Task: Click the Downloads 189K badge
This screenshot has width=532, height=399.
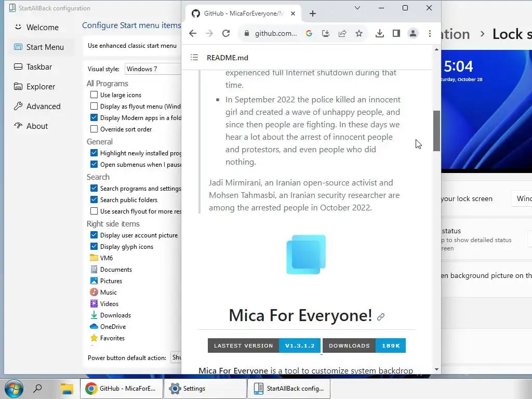Action: [364, 345]
